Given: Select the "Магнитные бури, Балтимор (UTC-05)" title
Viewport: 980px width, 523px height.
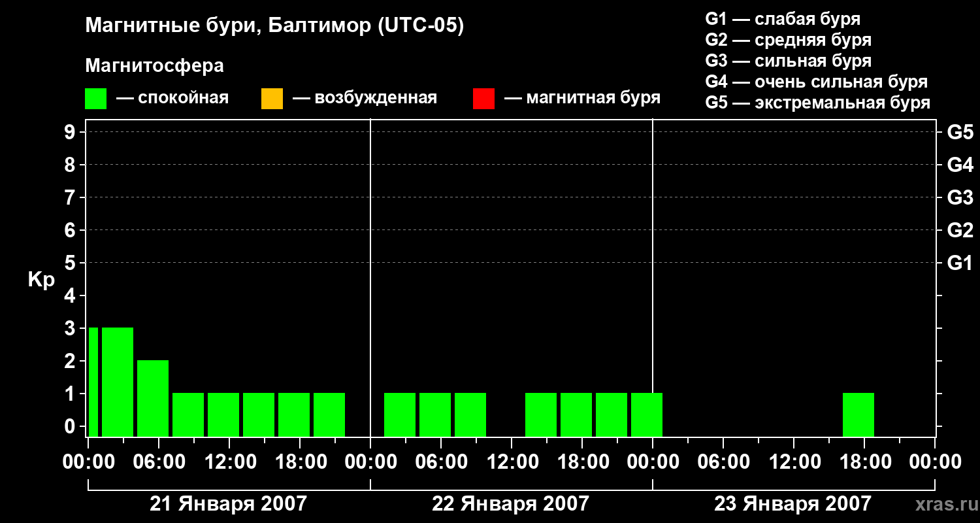Looking at the screenshot, I should [x=274, y=27].
